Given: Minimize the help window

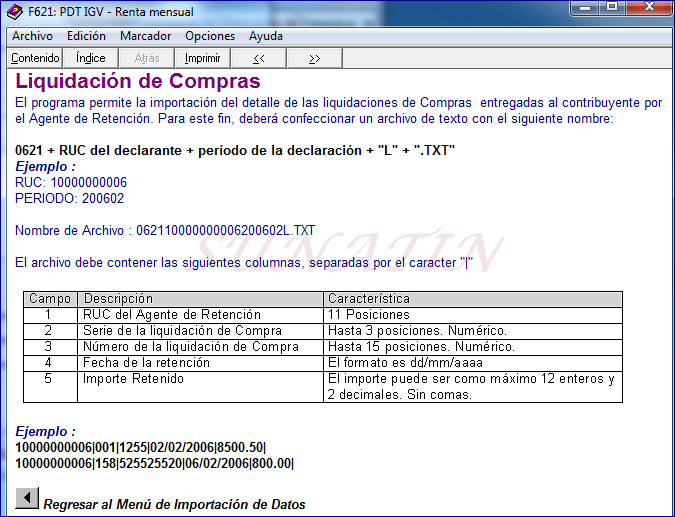Looking at the screenshot, I should (x=585, y=7).
